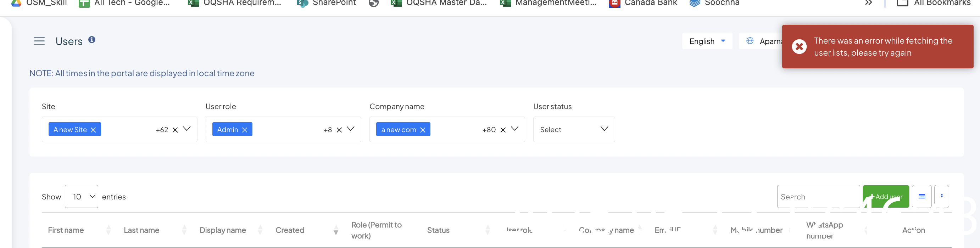Remove the 'a new com' company tag
Viewport: 980px width, 248px height.
click(x=423, y=130)
